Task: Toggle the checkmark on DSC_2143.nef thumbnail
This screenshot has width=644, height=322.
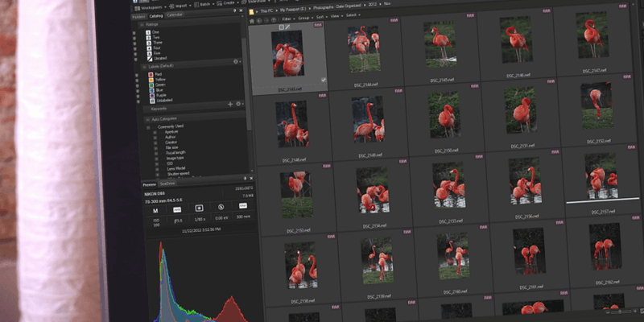Action: click(x=324, y=80)
